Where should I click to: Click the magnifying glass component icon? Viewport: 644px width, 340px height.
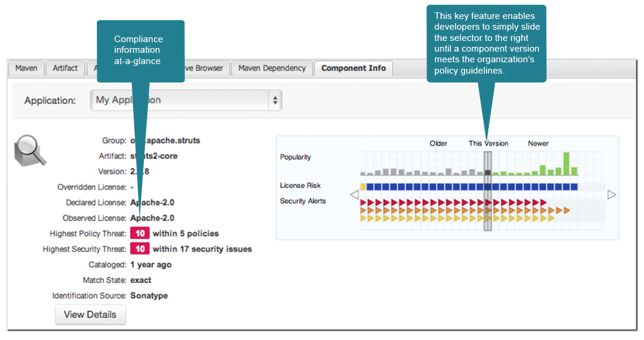tap(30, 150)
